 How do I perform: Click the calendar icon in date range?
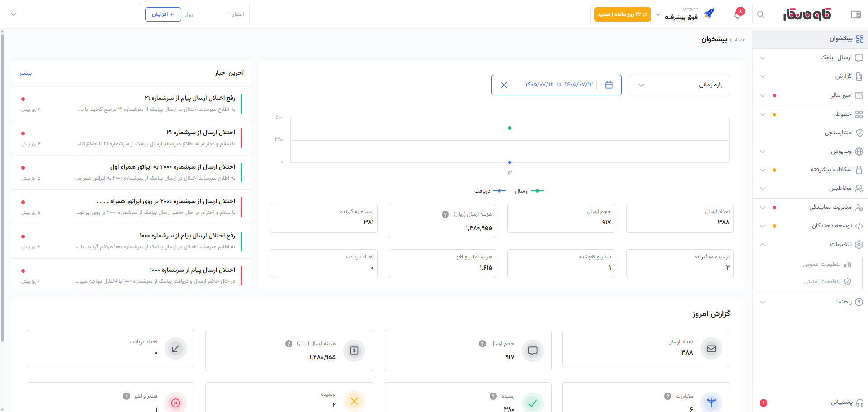point(609,85)
